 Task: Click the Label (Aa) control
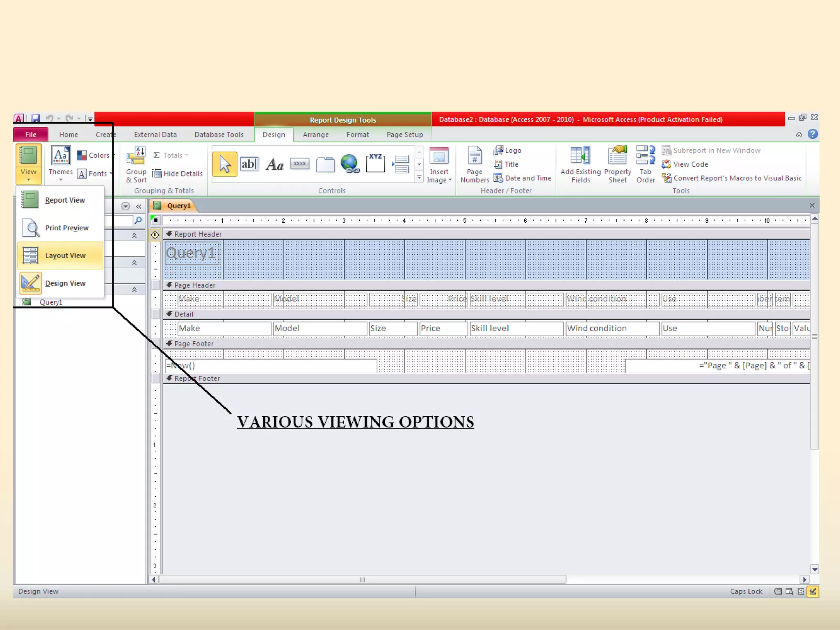[274, 164]
